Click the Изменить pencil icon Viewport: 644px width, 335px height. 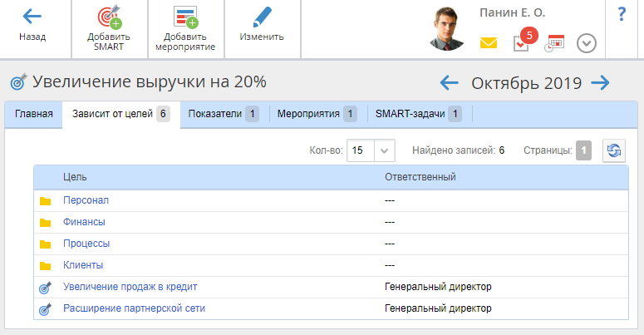pos(262,17)
